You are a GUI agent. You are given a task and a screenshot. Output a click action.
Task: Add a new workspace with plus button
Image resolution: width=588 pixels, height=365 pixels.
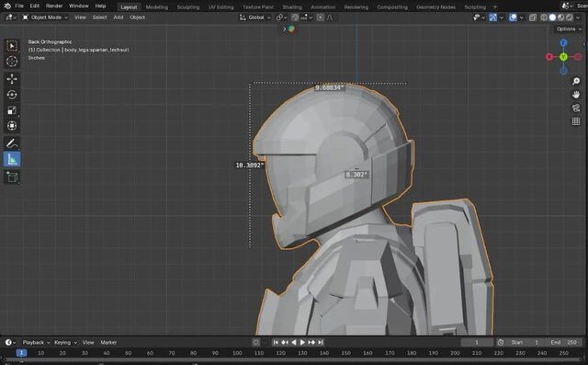[x=495, y=7]
